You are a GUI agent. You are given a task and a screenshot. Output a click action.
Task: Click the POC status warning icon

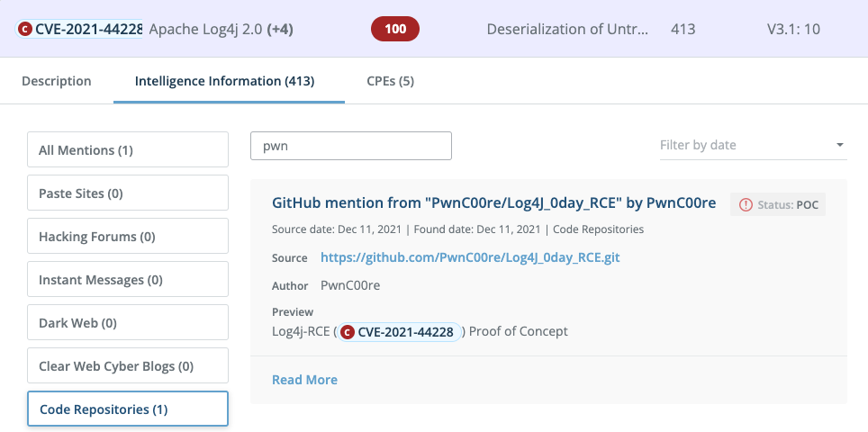click(x=746, y=204)
